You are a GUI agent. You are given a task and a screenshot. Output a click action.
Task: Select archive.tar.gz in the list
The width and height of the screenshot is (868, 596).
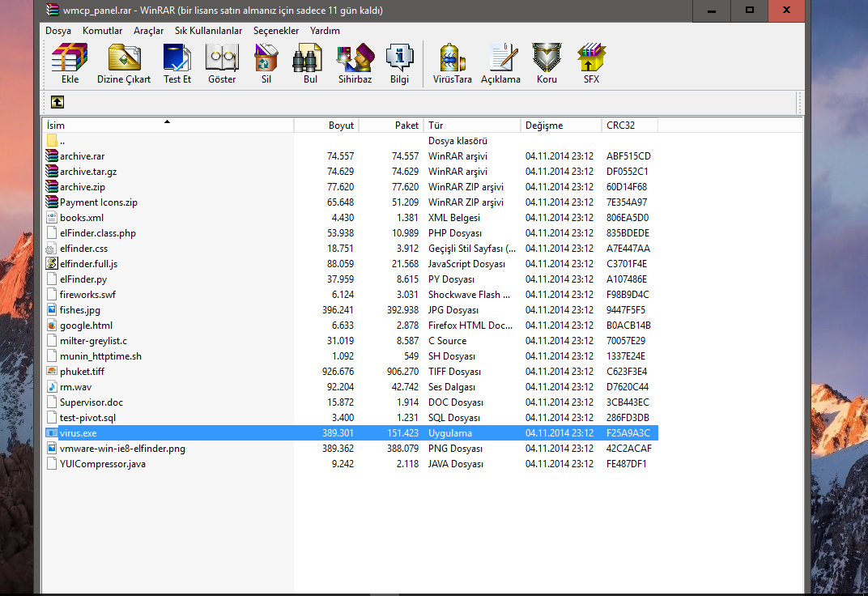pyautogui.click(x=351, y=172)
